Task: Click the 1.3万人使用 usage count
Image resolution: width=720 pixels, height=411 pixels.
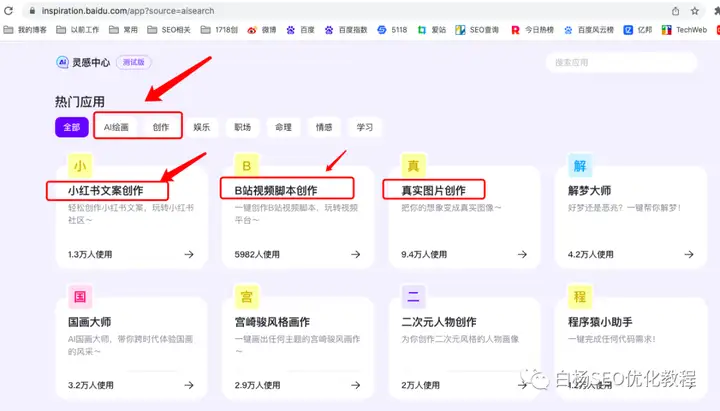Action: point(90,254)
